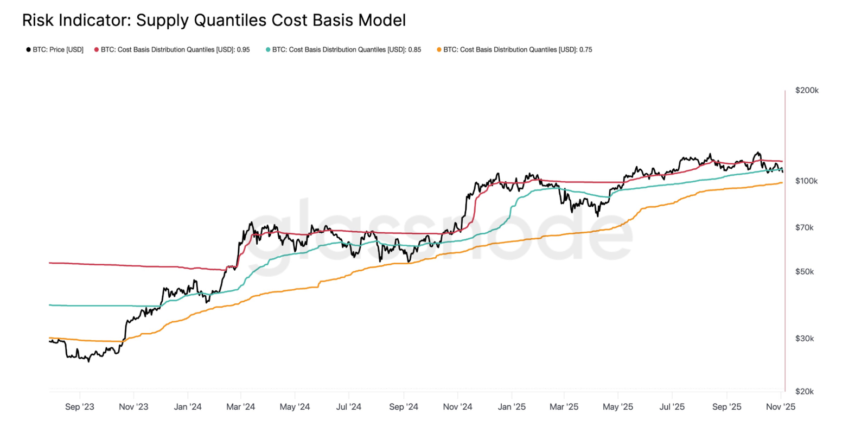
Task: Select the $100k y-axis label
Action: (806, 181)
